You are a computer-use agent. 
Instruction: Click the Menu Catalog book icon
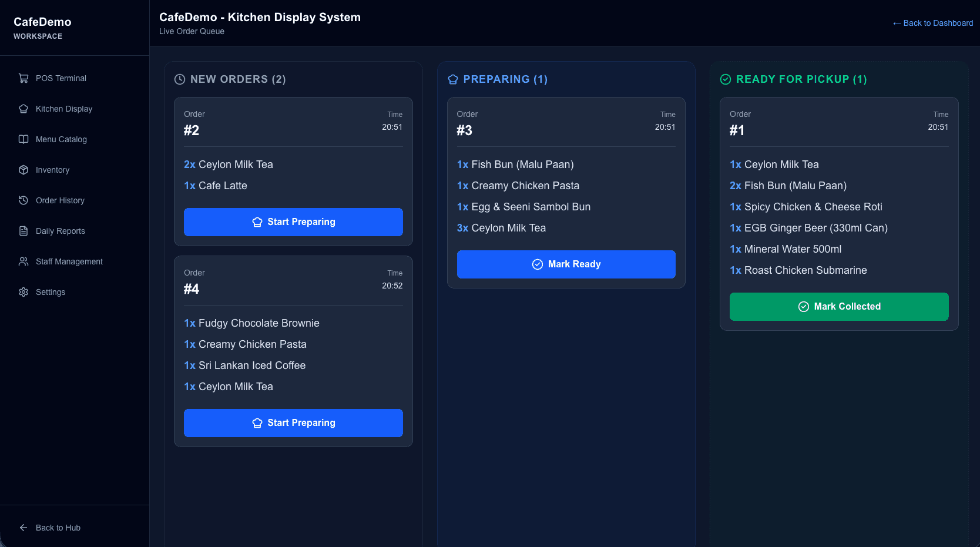24,139
